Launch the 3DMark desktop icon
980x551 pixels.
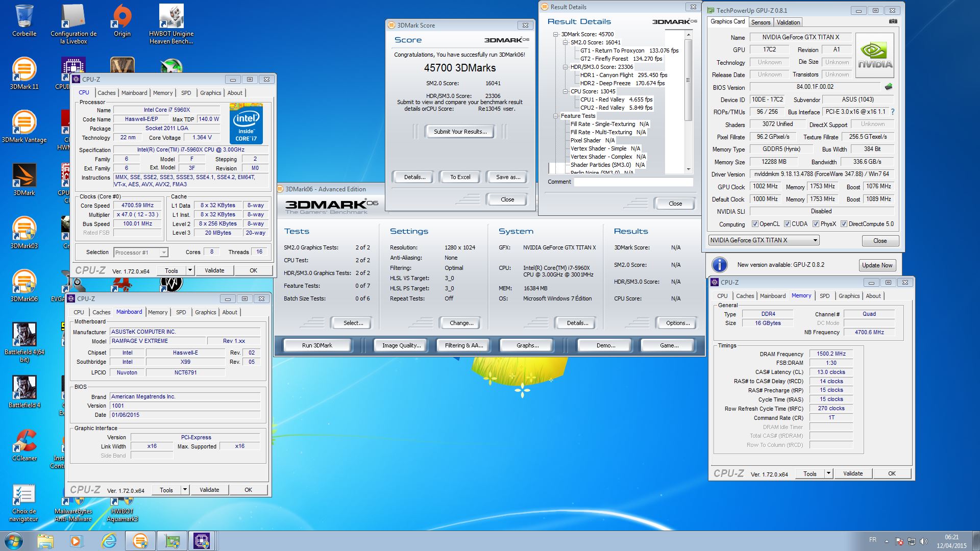click(24, 180)
